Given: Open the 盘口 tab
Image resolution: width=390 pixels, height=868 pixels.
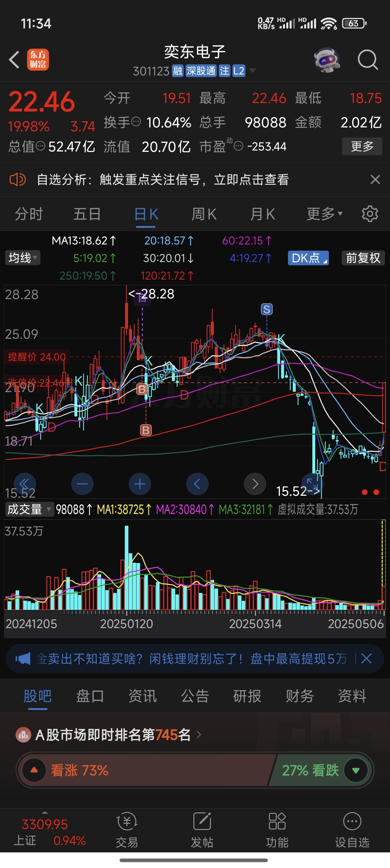Looking at the screenshot, I should (90, 696).
